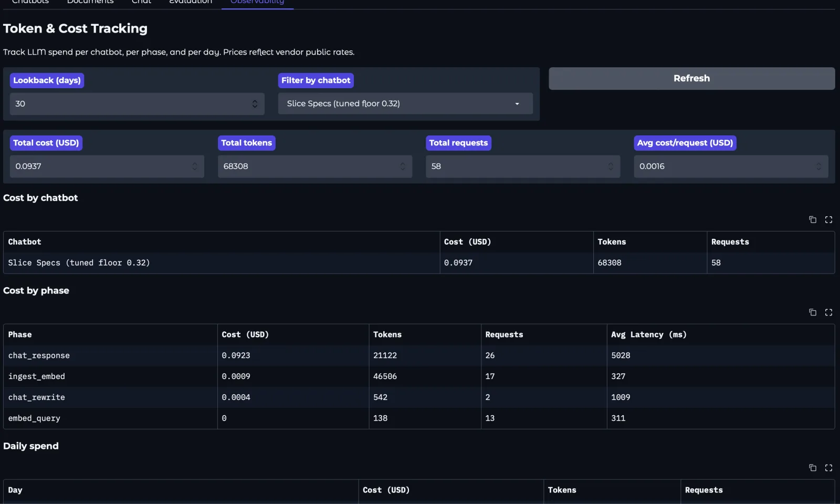
Task: Sort phase table by Requests header
Action: point(544,335)
